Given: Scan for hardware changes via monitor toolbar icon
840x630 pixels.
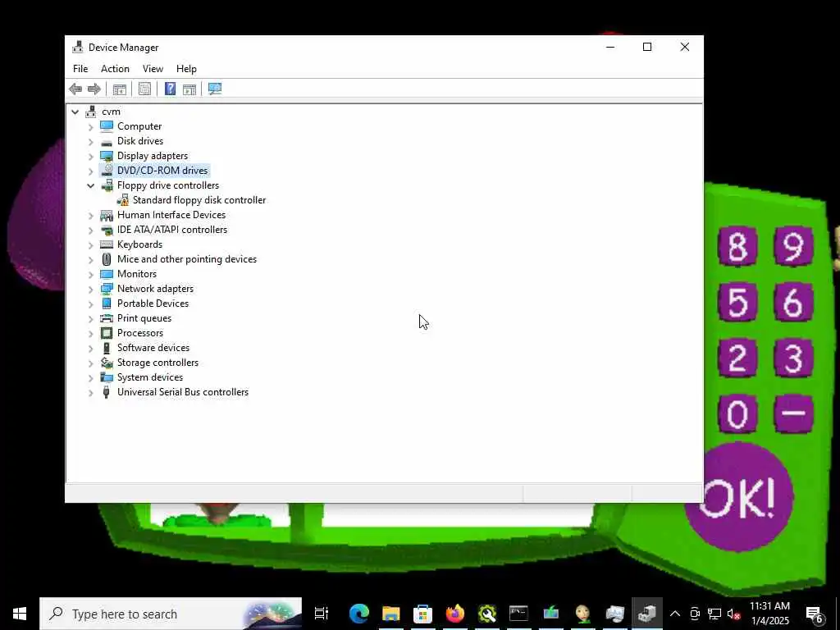Looking at the screenshot, I should coord(215,89).
